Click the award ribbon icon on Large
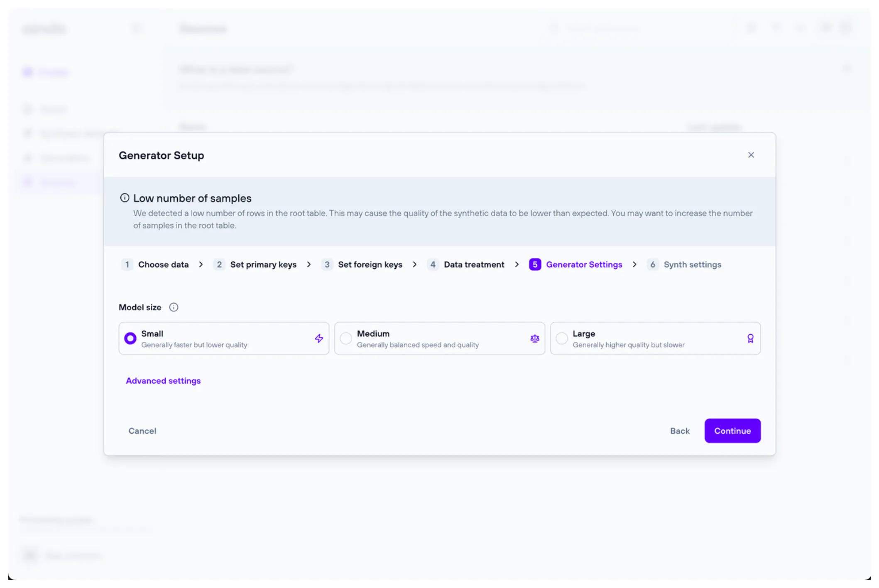Viewport: 879px width, 588px height. coord(750,338)
